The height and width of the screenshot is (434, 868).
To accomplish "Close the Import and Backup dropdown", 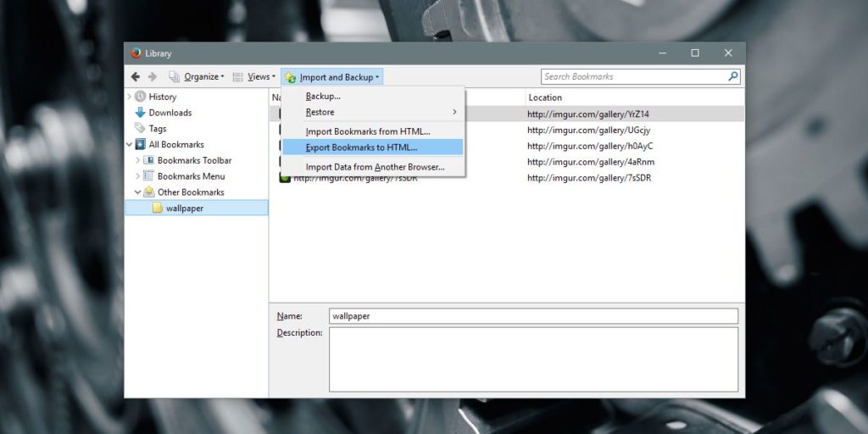I will point(331,77).
